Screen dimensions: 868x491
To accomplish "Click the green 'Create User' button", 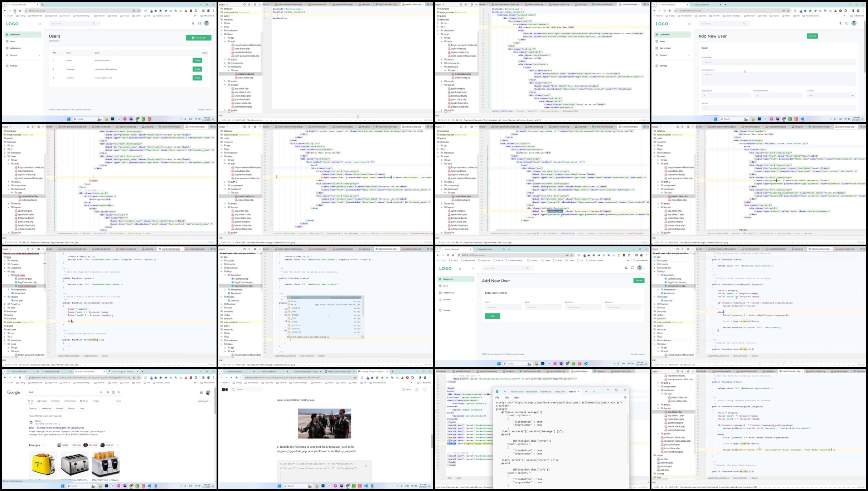I will (199, 38).
